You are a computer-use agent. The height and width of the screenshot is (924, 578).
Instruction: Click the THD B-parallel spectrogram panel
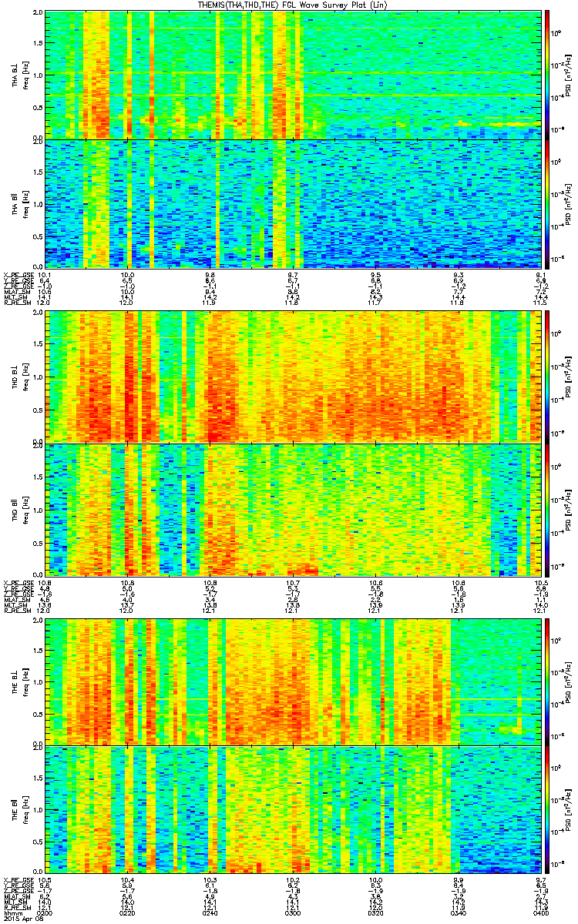coord(293,509)
